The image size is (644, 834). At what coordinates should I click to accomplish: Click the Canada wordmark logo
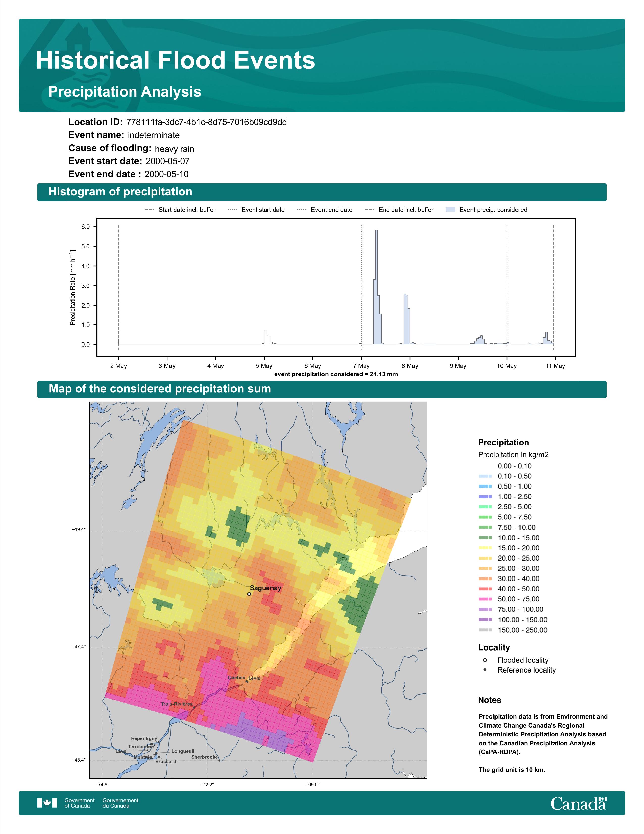click(578, 803)
